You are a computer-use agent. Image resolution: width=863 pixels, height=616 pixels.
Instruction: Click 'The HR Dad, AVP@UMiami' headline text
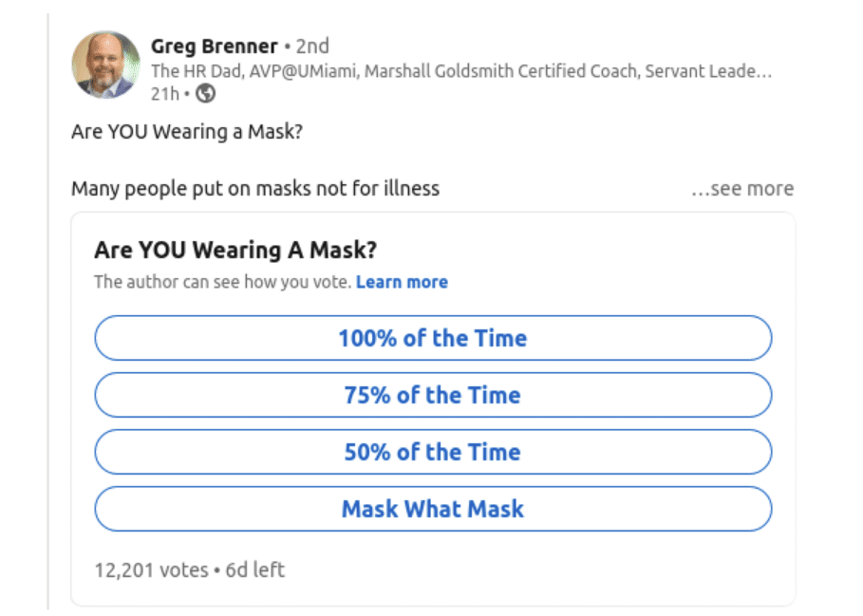pos(253,71)
